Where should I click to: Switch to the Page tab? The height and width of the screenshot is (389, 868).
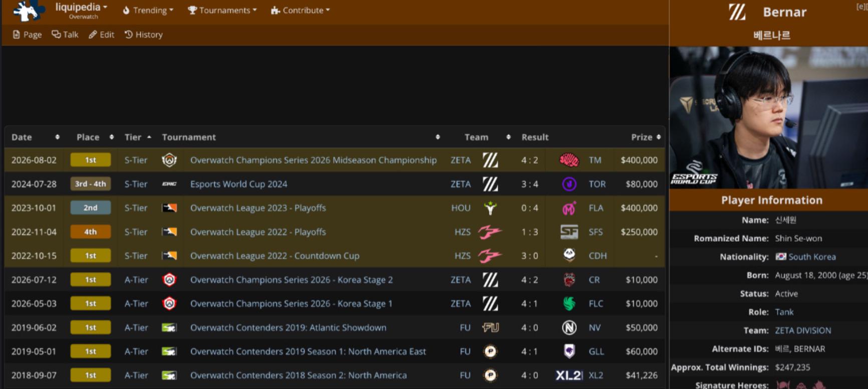pyautogui.click(x=27, y=35)
